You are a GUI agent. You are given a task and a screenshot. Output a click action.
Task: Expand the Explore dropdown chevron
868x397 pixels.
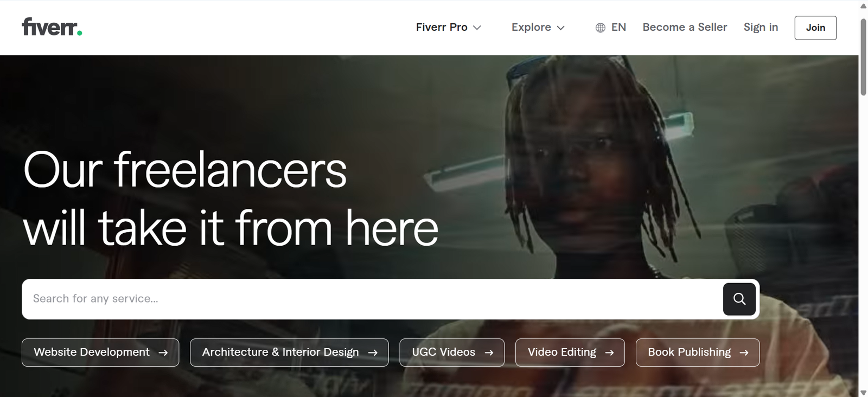[561, 28]
